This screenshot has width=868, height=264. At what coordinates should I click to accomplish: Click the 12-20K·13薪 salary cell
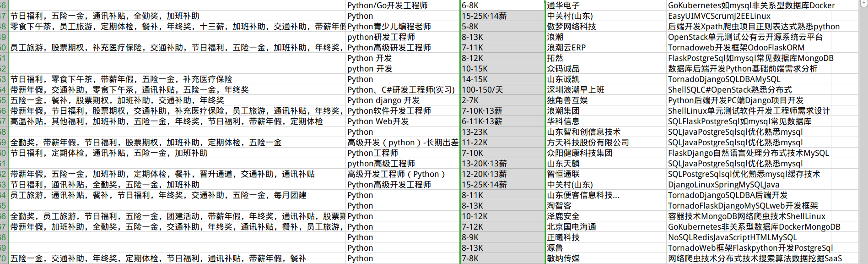502,174
